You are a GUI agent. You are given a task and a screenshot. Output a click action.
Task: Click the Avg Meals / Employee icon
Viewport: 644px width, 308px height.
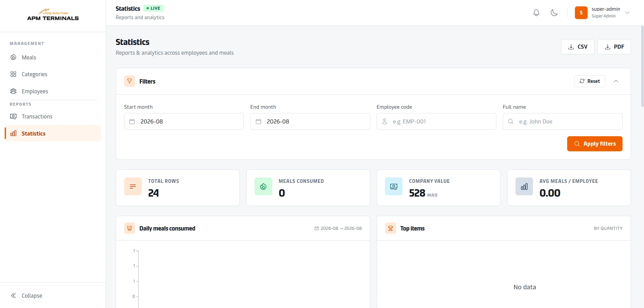point(524,187)
